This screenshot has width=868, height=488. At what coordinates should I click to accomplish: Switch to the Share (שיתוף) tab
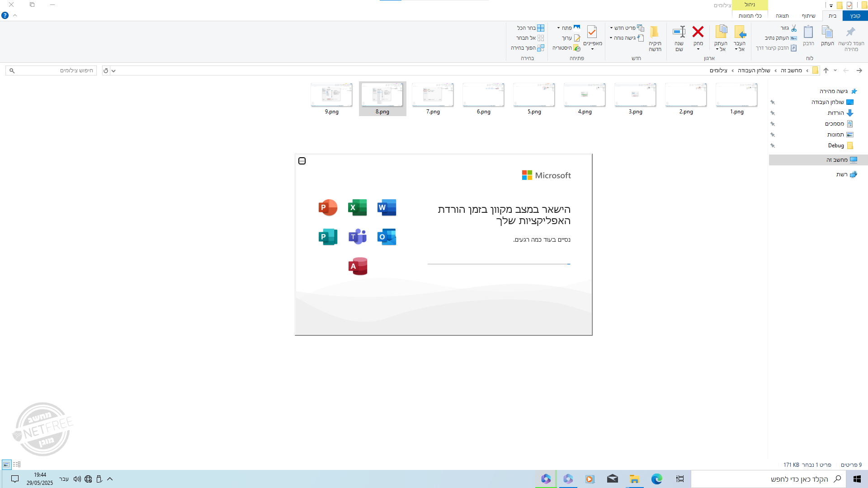point(809,16)
